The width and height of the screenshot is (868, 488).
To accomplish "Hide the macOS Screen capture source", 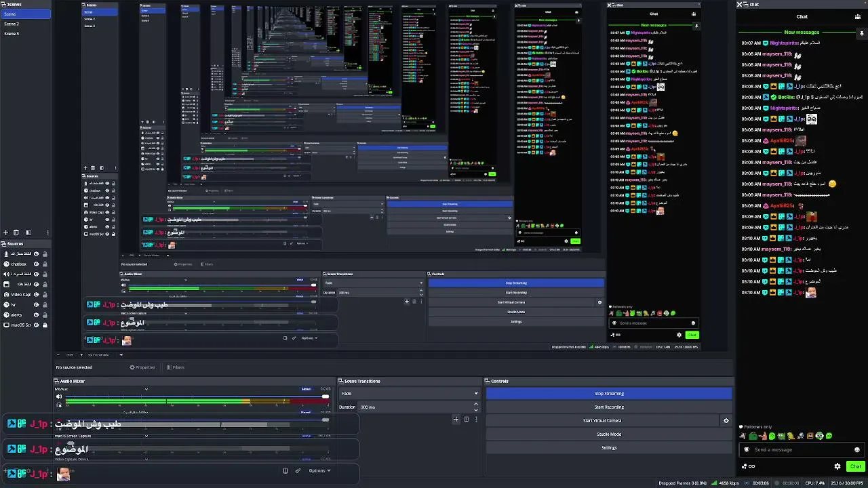I will (36, 325).
